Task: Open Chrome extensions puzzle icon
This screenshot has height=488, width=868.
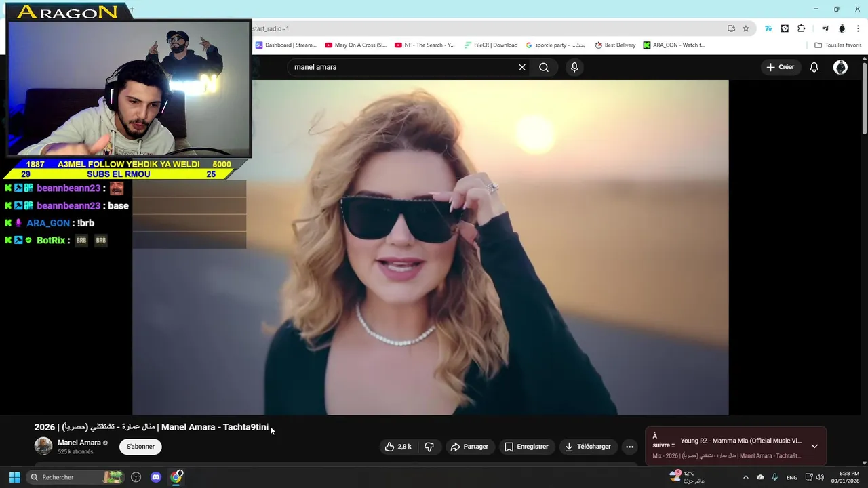Action: pos(802,28)
